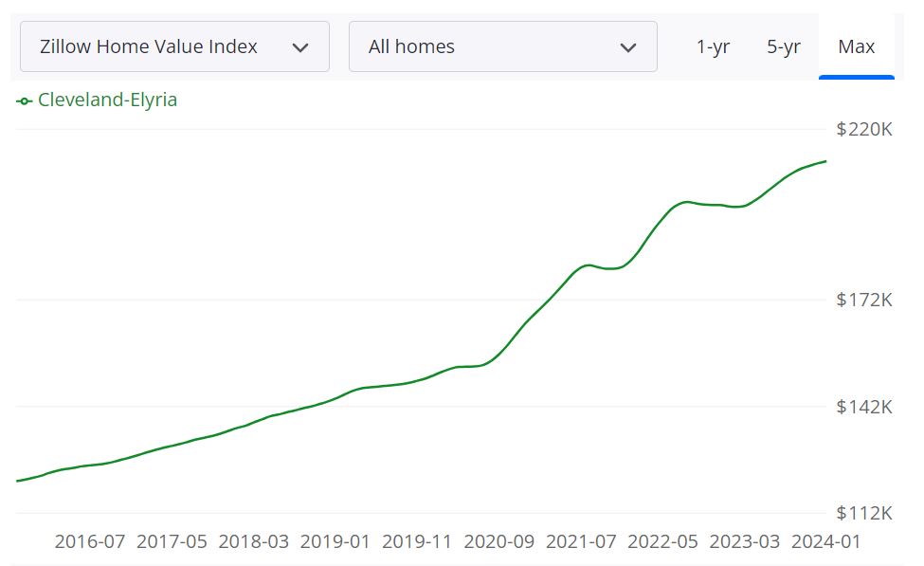Viewport: 924px width, 566px height.
Task: Click the All homes dropdown chevron arrow
Action: (x=628, y=46)
